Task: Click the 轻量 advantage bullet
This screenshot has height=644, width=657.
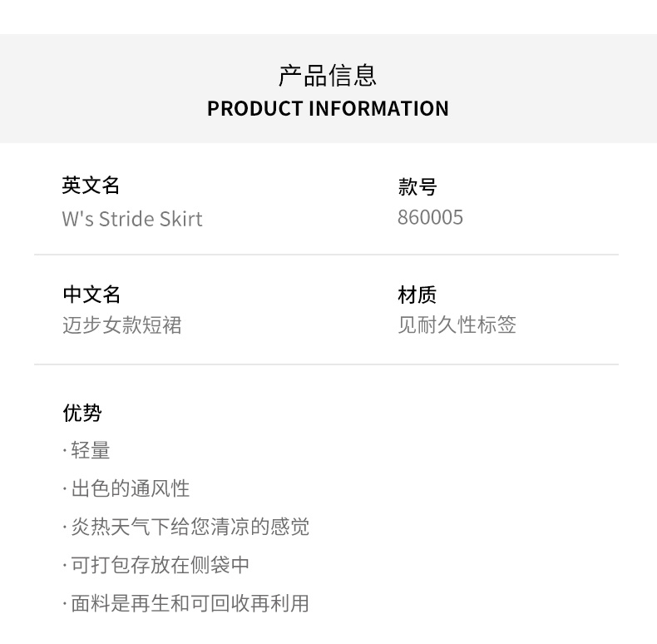Action: [90, 451]
